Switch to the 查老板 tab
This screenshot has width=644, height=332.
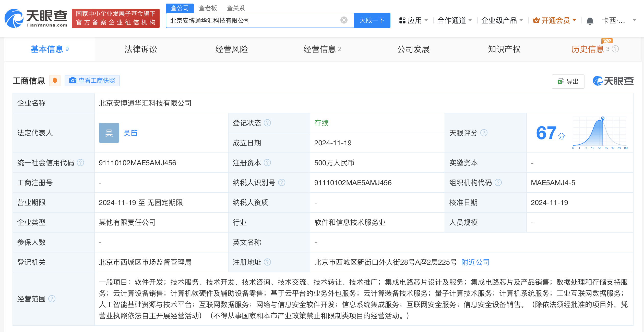click(x=207, y=8)
